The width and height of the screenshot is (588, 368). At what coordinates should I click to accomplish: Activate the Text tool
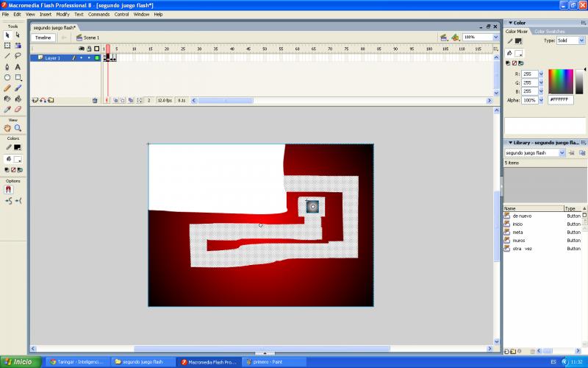pos(18,67)
